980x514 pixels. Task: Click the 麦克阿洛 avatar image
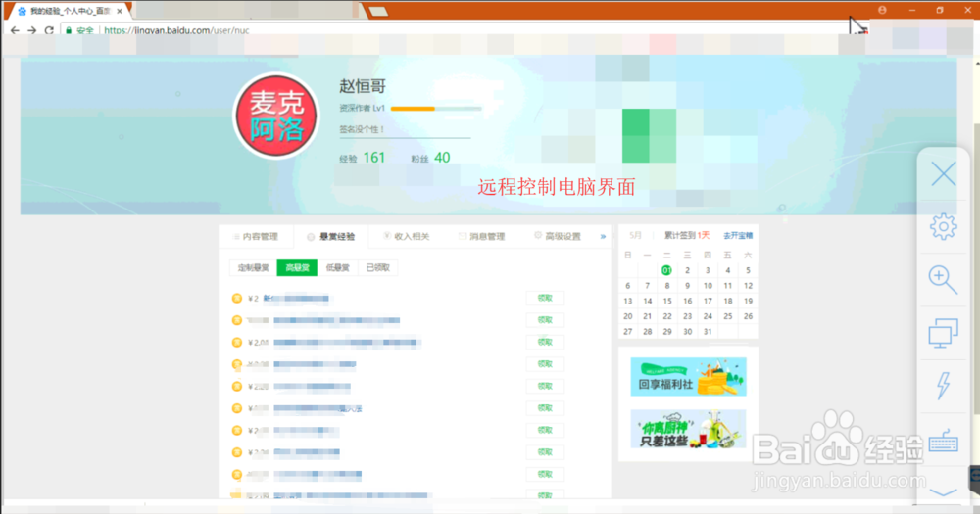[275, 117]
